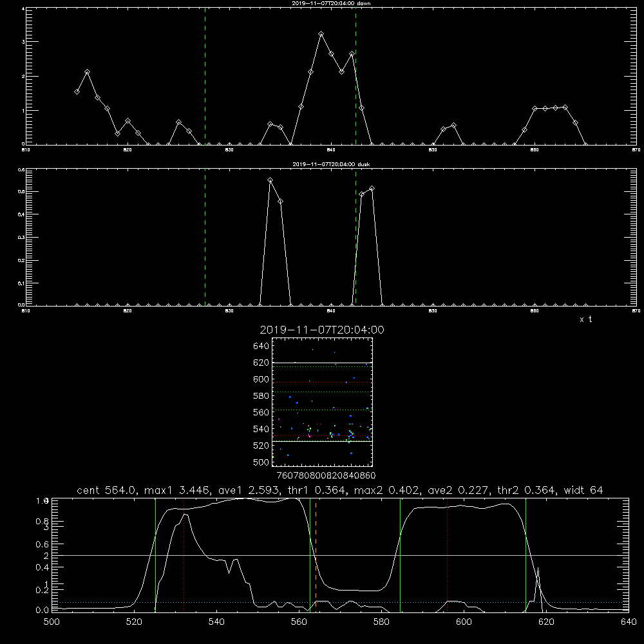Click the narrow spike near 618 in bottom plot
This screenshot has height=644, width=644.
[x=538, y=589]
